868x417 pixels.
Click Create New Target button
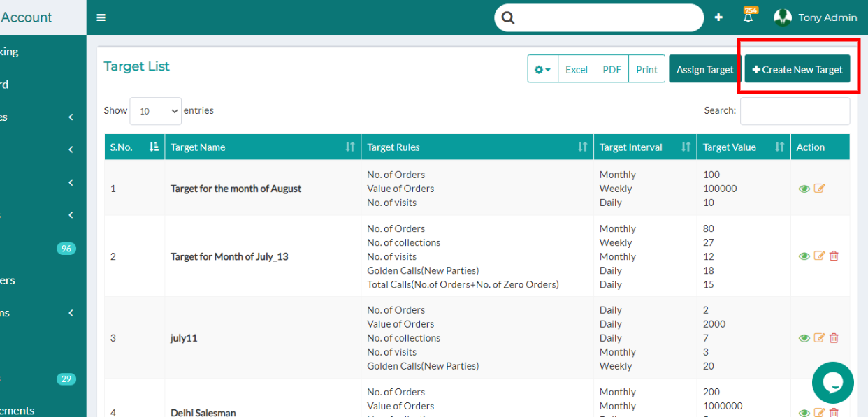pyautogui.click(x=797, y=69)
